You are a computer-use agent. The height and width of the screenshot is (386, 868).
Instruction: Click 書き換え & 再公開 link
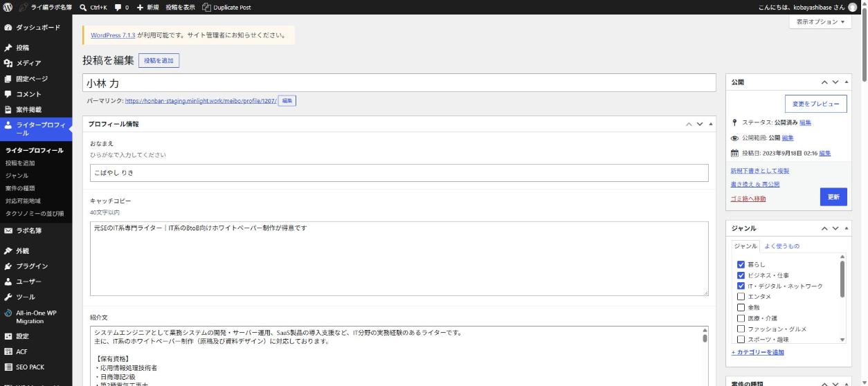(x=754, y=184)
